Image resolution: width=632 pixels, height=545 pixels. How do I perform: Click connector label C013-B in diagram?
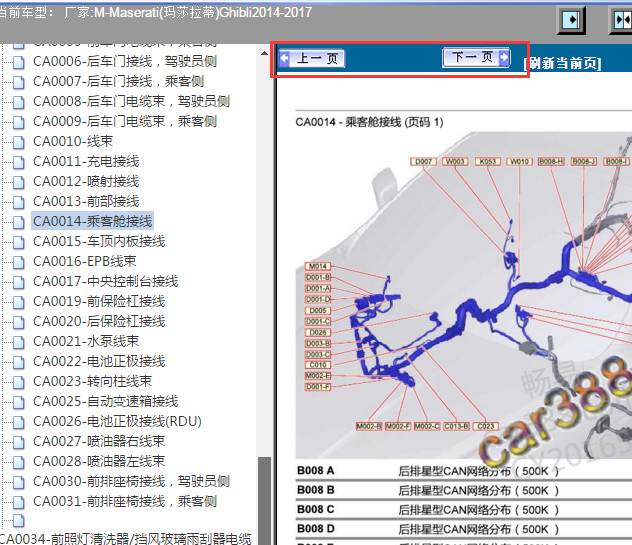pyautogui.click(x=456, y=426)
